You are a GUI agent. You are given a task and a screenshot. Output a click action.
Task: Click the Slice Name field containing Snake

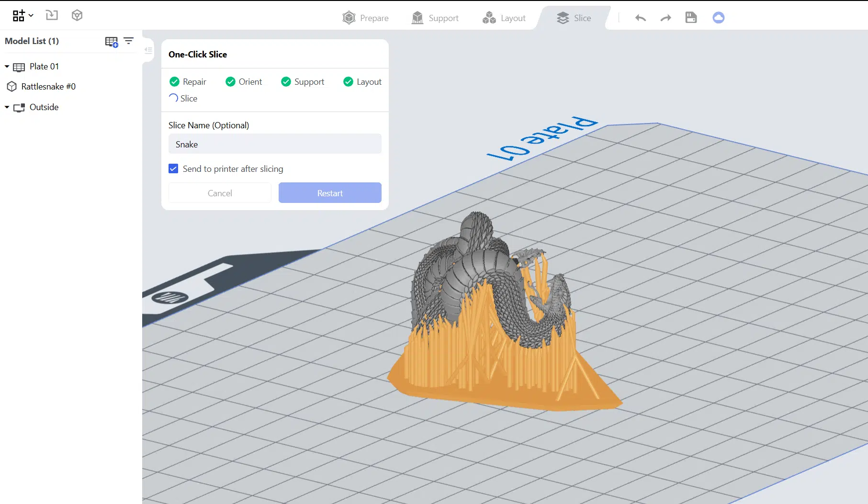coord(275,144)
